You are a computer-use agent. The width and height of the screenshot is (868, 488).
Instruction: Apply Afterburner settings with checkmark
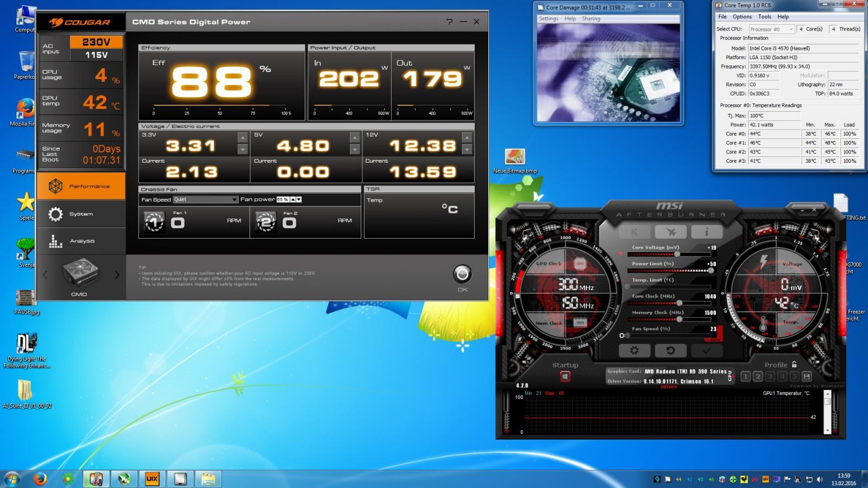[x=706, y=351]
